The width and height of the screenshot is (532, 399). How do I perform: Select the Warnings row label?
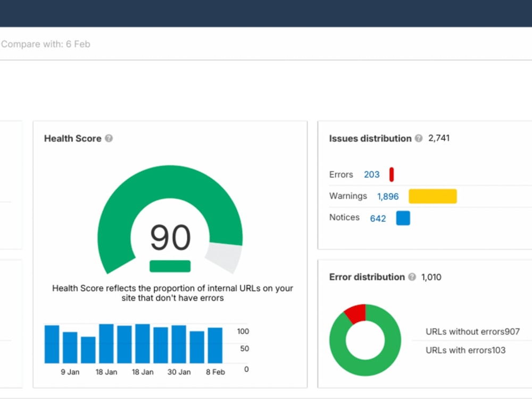(348, 196)
